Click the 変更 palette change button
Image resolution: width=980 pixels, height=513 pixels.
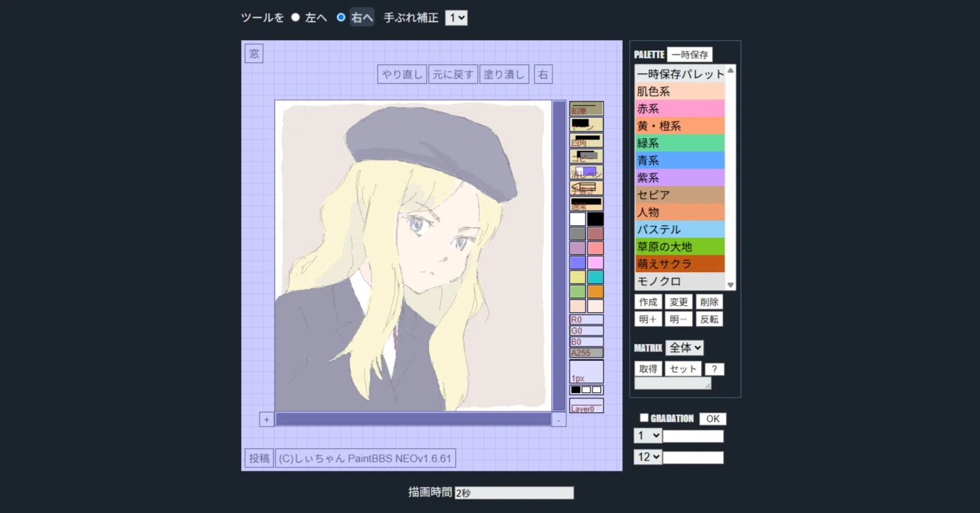coord(678,302)
